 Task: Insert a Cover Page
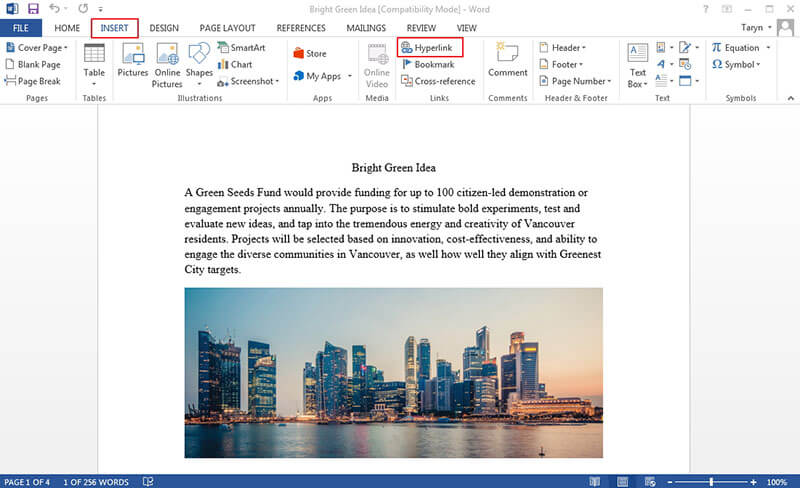point(37,47)
